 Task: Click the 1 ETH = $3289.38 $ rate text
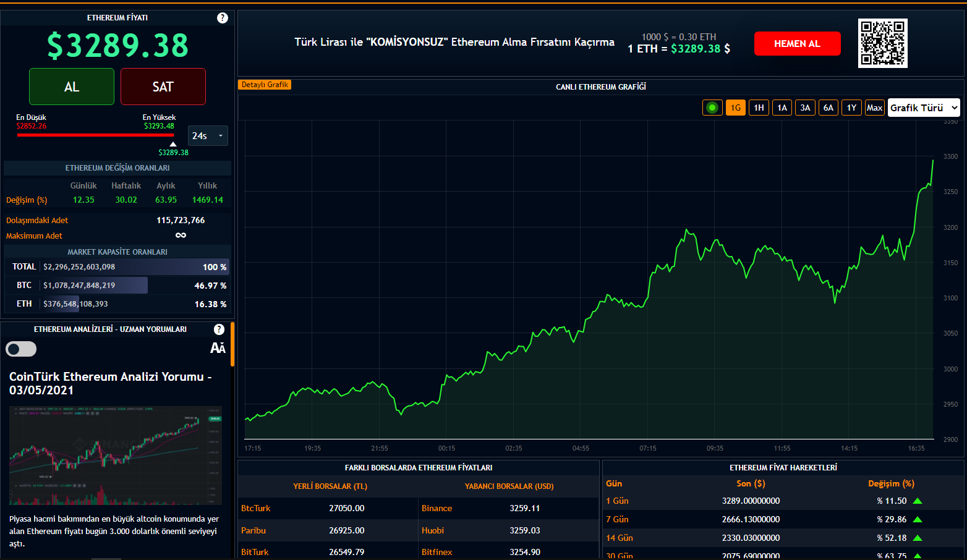pyautogui.click(x=679, y=49)
